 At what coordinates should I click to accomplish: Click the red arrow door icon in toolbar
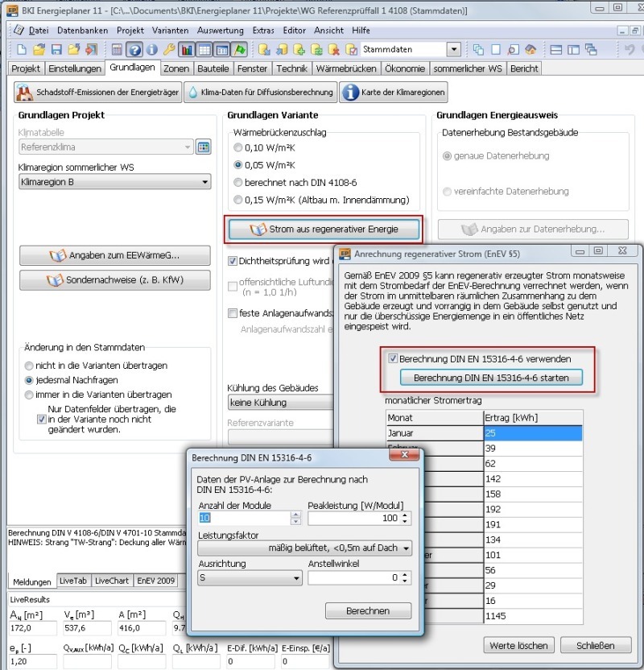[x=92, y=50]
